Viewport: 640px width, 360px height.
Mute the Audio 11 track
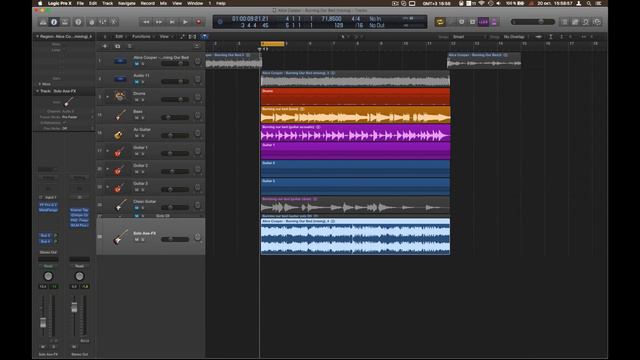pos(136,82)
